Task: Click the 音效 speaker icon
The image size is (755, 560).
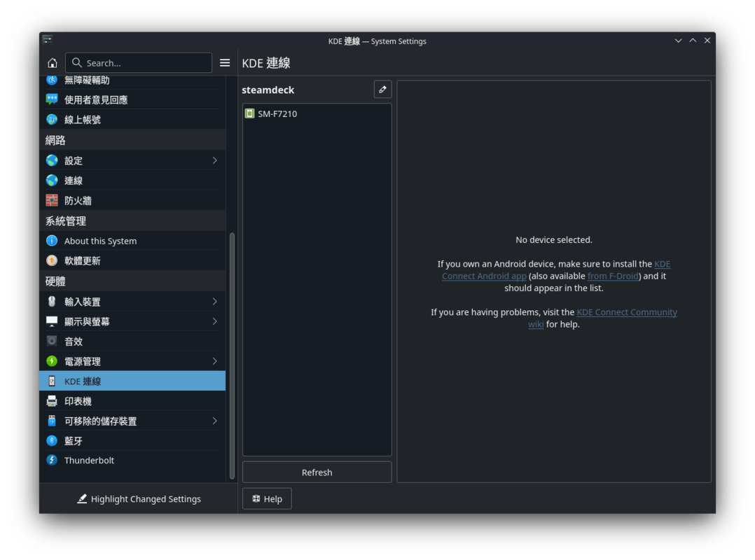Action: point(52,341)
